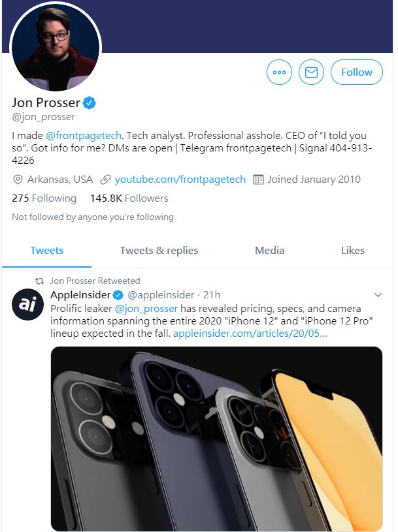Screen dimensions: 398x532
Task: Switch to the Tweets & replies tab
Action: [159, 250]
